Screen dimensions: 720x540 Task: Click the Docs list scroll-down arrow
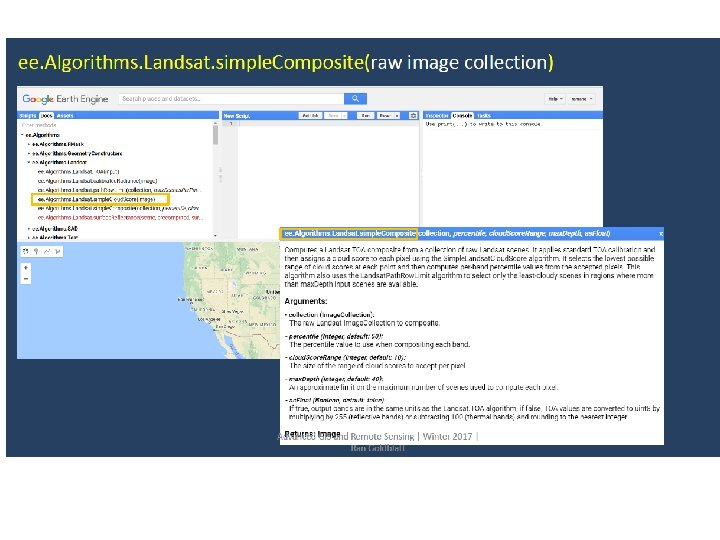[215, 236]
